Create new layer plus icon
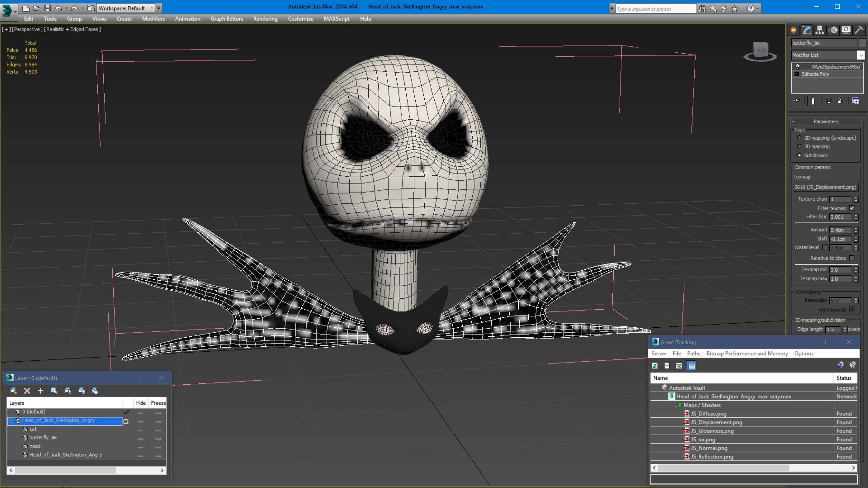The width and height of the screenshot is (868, 488). [x=40, y=391]
